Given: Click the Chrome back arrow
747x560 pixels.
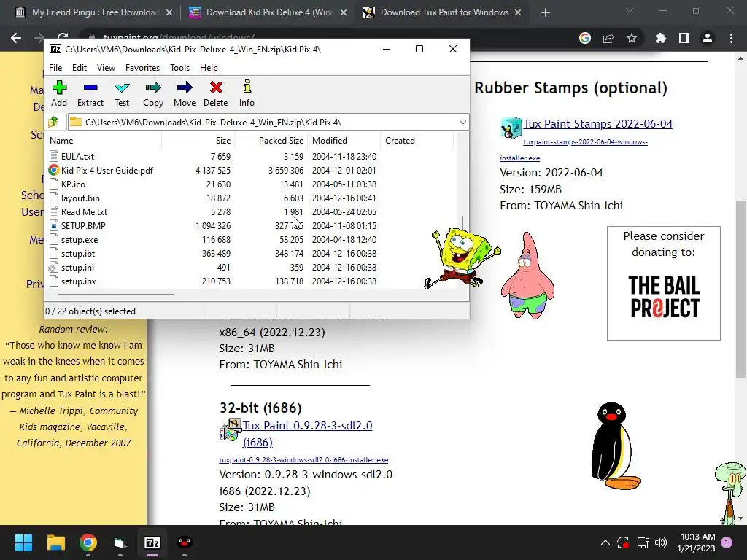Looking at the screenshot, I should [x=16, y=38].
